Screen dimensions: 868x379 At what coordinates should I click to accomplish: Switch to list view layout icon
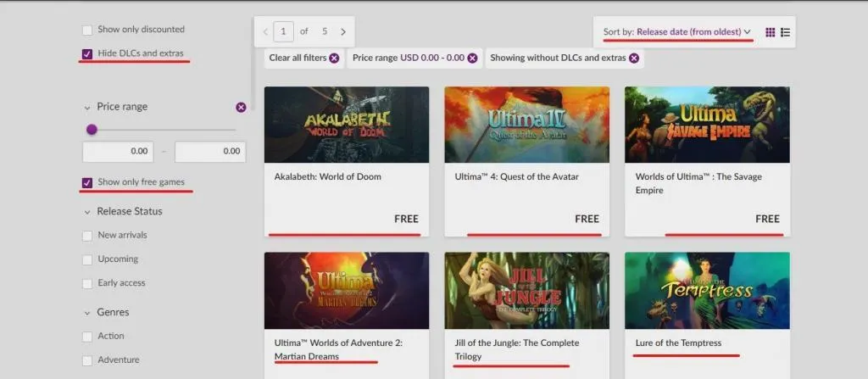click(x=785, y=32)
